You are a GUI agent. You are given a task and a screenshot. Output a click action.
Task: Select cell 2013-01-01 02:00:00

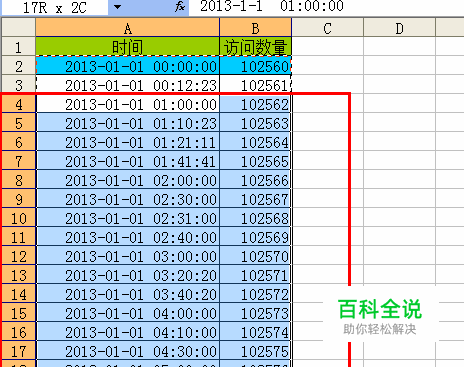(x=128, y=180)
